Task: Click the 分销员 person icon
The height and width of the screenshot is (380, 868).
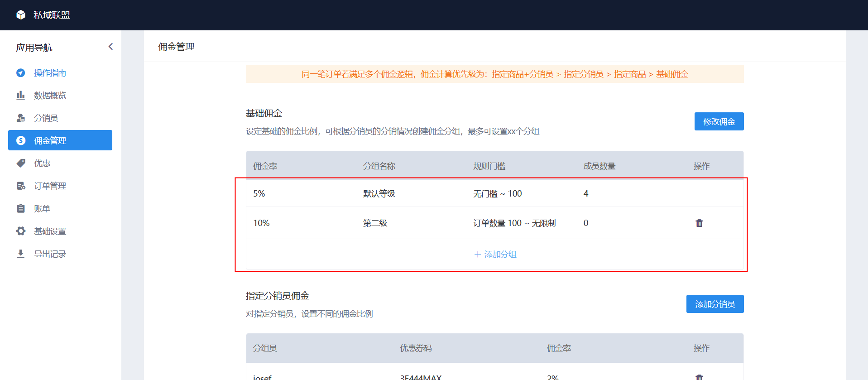Action: (21, 118)
